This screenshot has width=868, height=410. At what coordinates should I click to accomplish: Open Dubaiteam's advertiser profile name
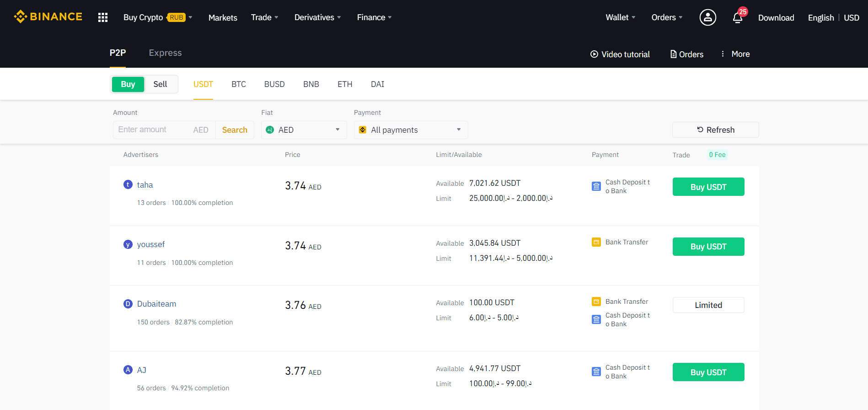(156, 304)
